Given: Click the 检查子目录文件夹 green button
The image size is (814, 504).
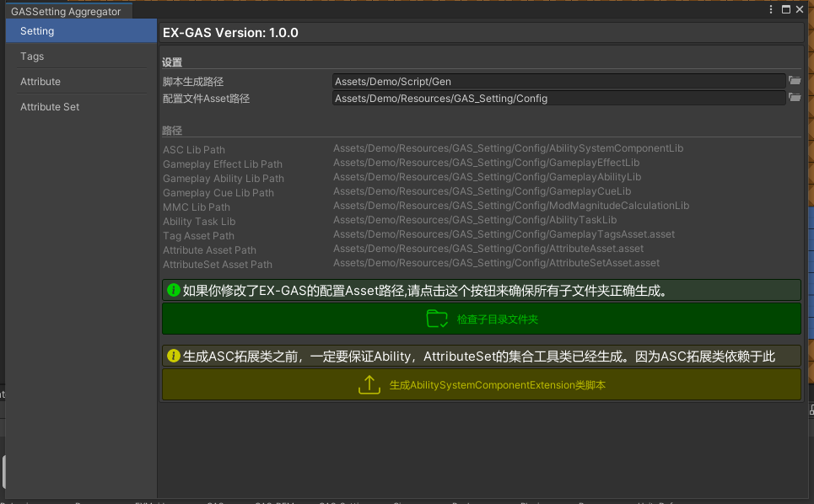Looking at the screenshot, I should pos(481,319).
